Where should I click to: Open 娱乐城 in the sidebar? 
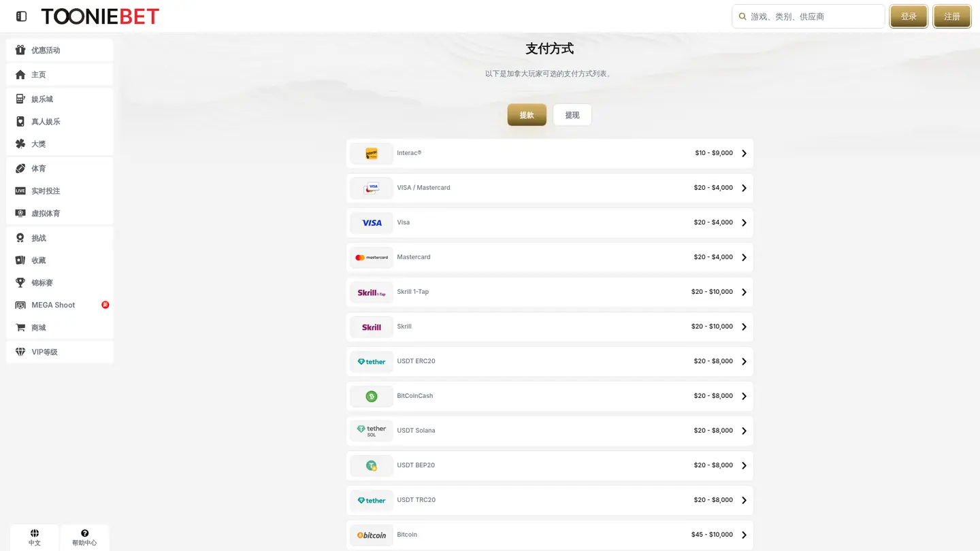click(60, 99)
